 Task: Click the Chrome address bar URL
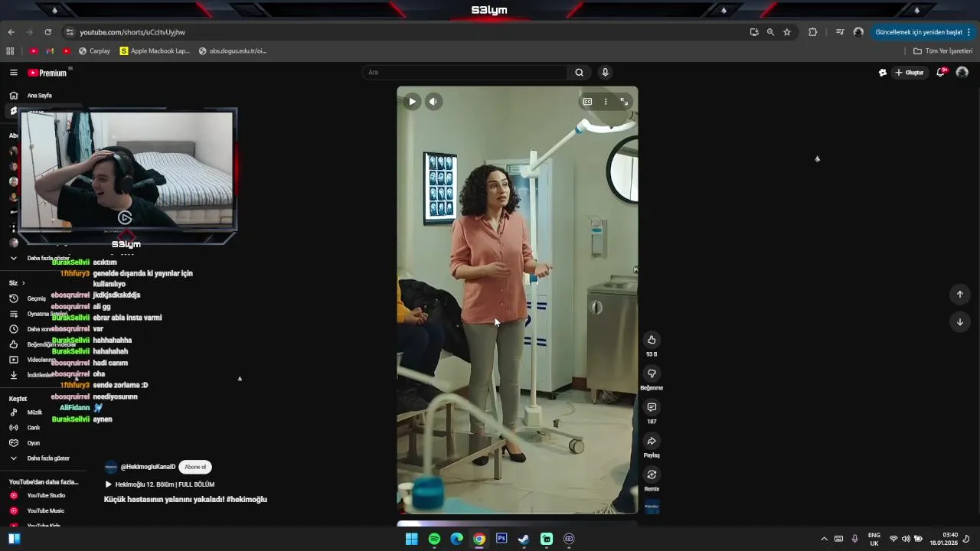[132, 32]
